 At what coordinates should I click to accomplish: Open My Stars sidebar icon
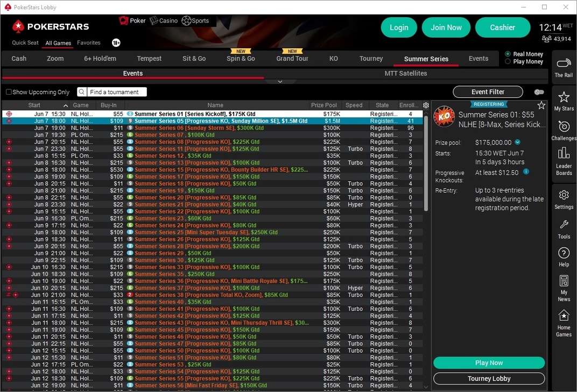[x=564, y=101]
